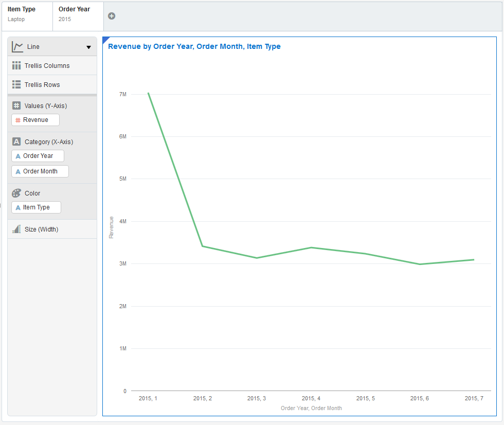Click the Order Month pill attribute icon
This screenshot has height=425, width=504.
click(x=18, y=171)
